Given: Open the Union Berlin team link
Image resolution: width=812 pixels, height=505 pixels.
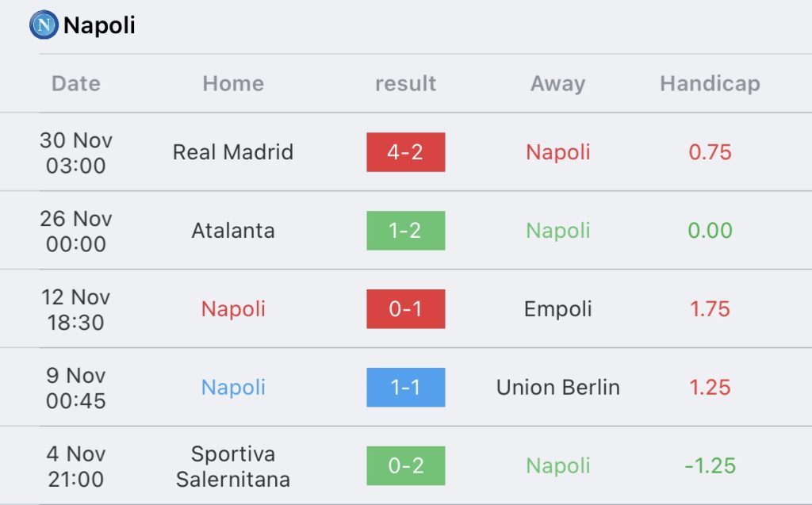Looking at the screenshot, I should click(x=557, y=388).
